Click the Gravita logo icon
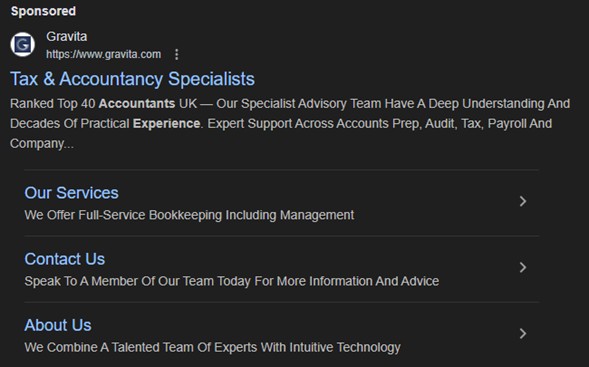The width and height of the screenshot is (589, 367). click(x=23, y=44)
